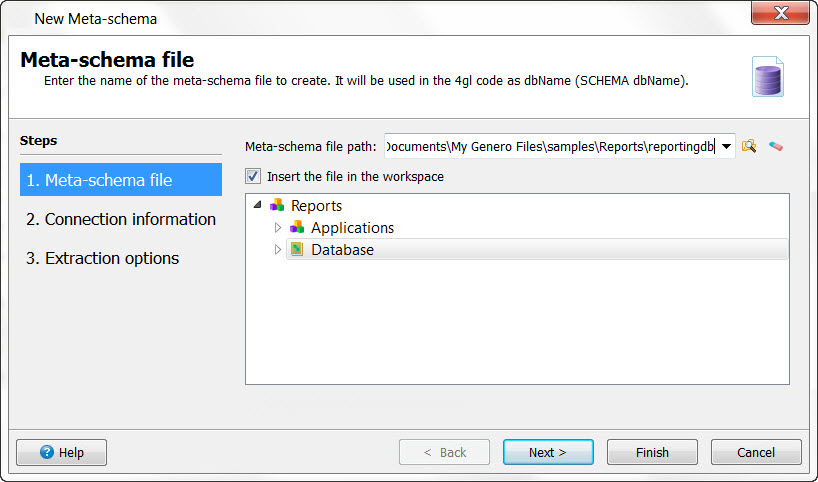
Task: Open the Meta-schema file path dropdown
Action: click(726, 147)
